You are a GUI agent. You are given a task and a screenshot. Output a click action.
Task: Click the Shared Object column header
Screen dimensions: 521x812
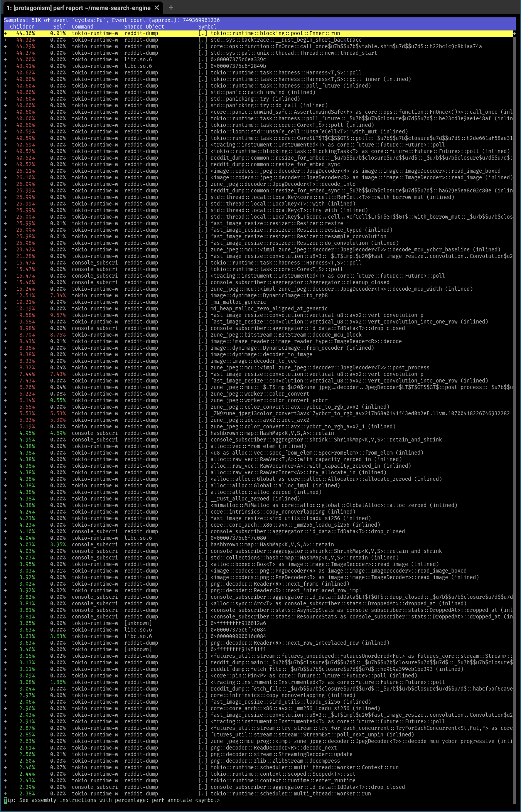tap(144, 27)
